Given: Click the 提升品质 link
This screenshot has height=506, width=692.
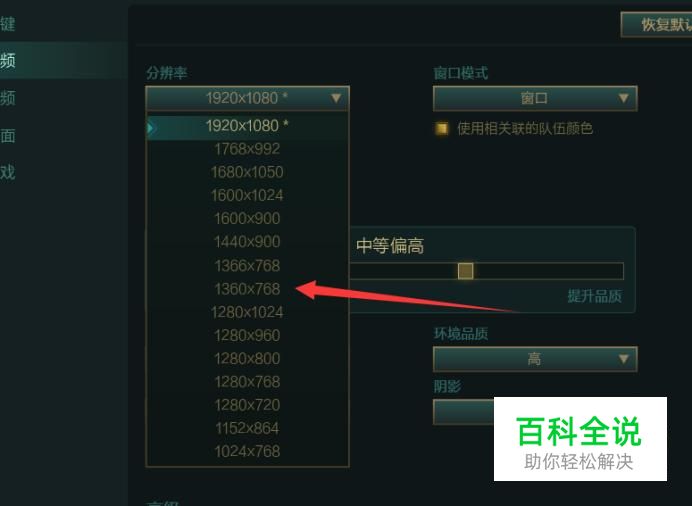Looking at the screenshot, I should pos(594,296).
